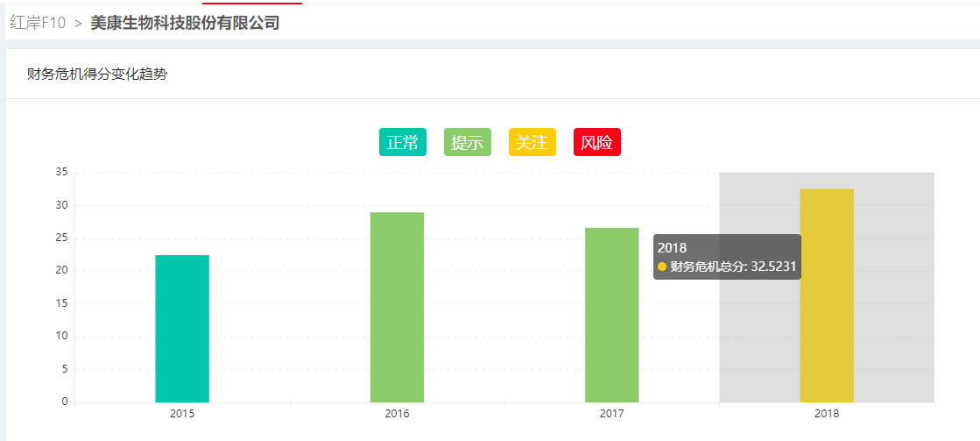Click the 15 y-axis label
This screenshot has height=441, width=980.
tap(61, 303)
